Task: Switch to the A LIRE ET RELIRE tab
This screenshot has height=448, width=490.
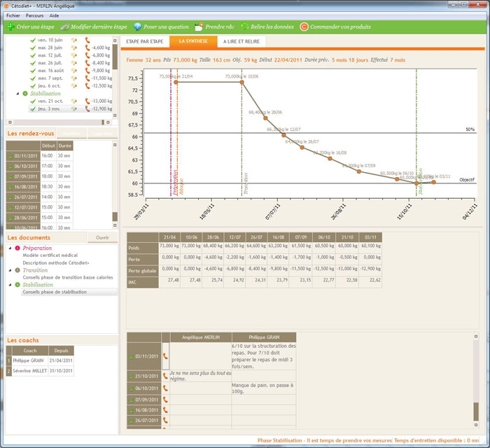Action: coord(241,41)
